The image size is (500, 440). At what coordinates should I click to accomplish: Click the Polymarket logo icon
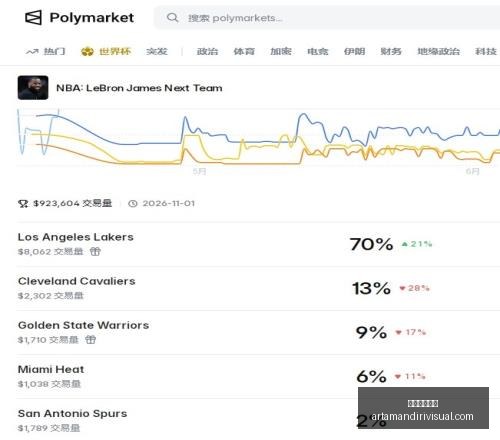tap(33, 17)
